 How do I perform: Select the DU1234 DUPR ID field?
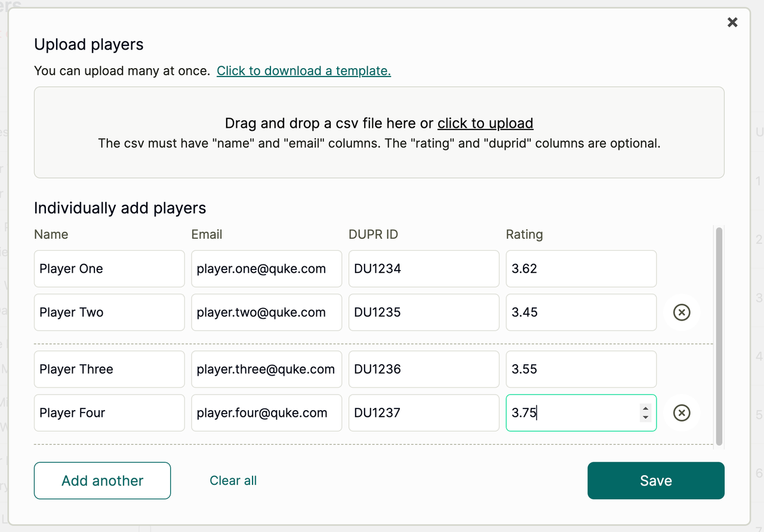pos(424,269)
